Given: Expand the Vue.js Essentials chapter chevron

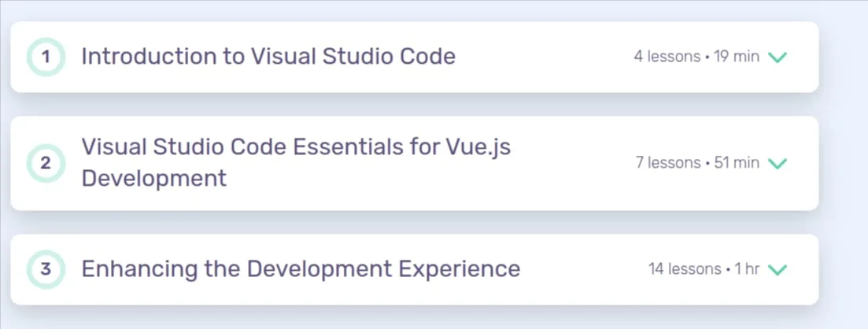Looking at the screenshot, I should click(778, 164).
